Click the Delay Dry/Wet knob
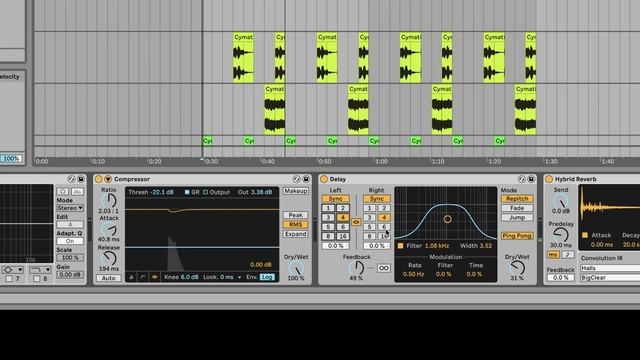Screen dimensions: 640x360 click(517, 268)
